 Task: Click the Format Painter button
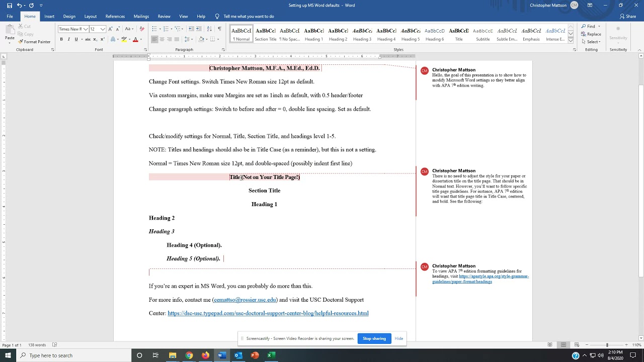(35, 42)
